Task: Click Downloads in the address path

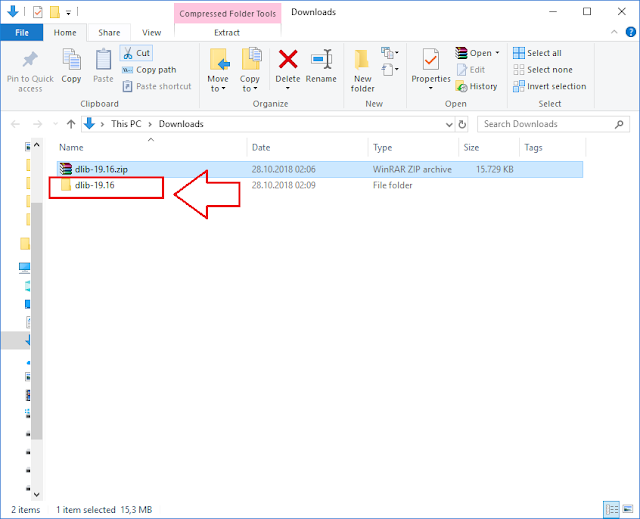Action: click(x=181, y=124)
